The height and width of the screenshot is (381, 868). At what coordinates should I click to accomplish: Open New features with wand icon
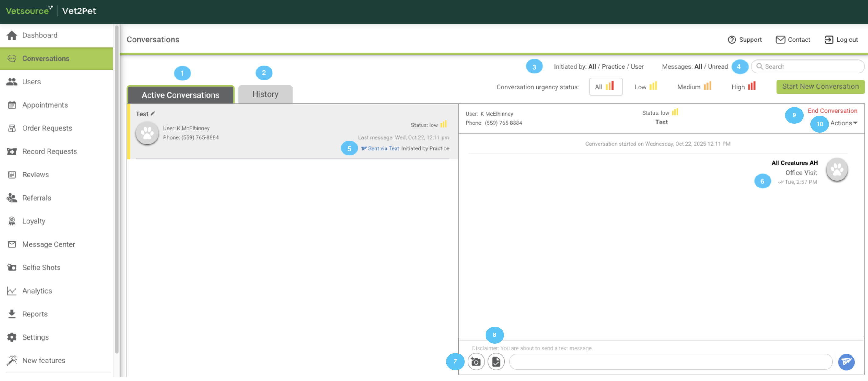(44, 361)
